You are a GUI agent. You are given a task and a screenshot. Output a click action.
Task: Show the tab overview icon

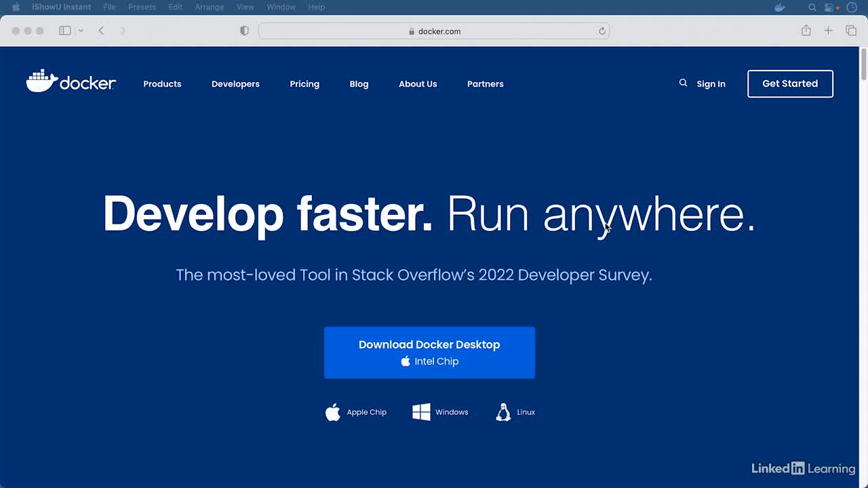point(851,30)
